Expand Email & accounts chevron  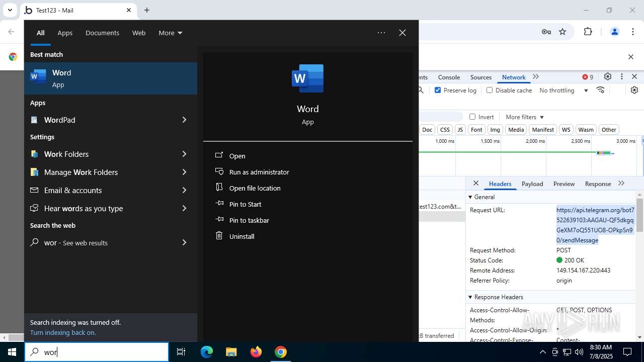click(184, 190)
